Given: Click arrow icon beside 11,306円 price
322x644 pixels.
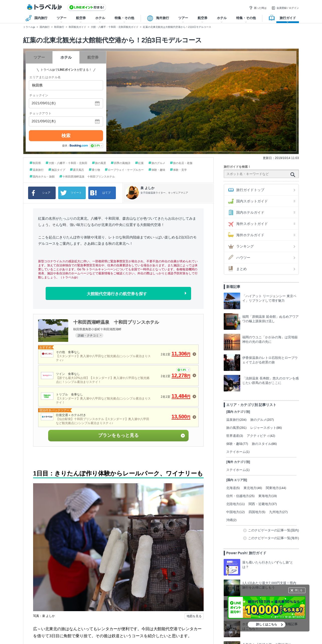Looking at the screenshot, I should click(194, 354).
